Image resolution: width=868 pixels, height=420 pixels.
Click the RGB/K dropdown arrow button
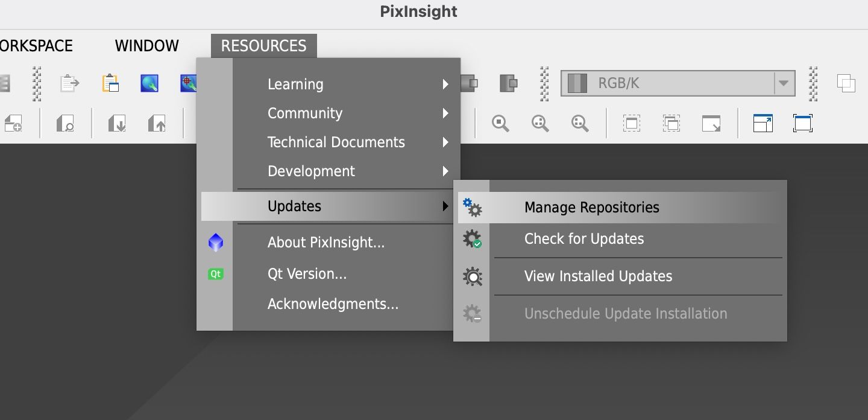pos(784,83)
